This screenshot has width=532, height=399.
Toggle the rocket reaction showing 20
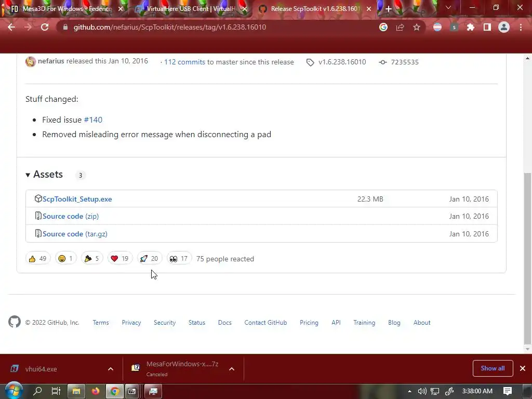click(149, 259)
